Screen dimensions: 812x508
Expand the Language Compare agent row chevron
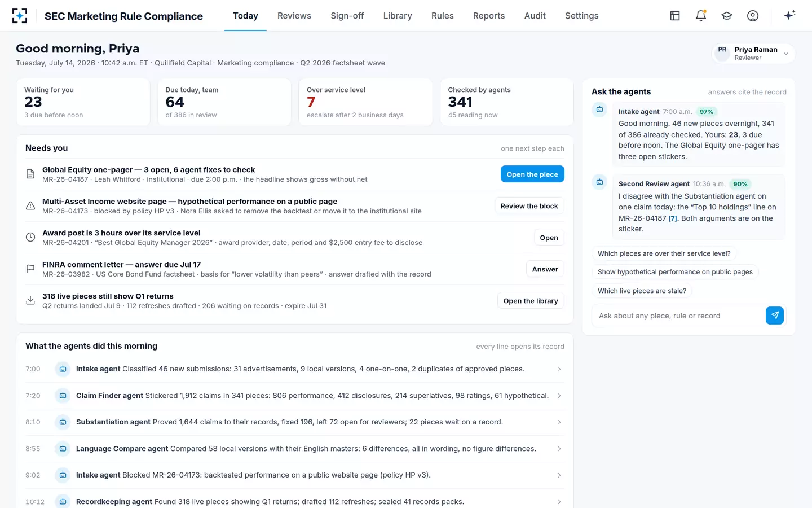(559, 449)
